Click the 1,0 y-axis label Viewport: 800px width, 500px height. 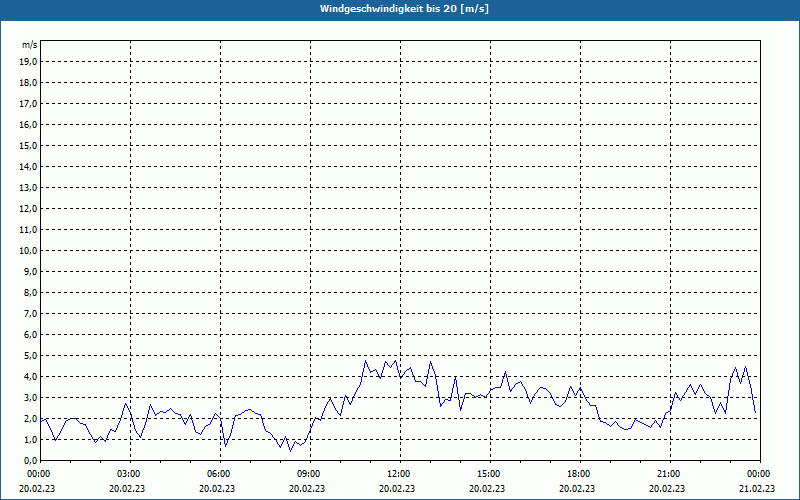click(x=30, y=439)
